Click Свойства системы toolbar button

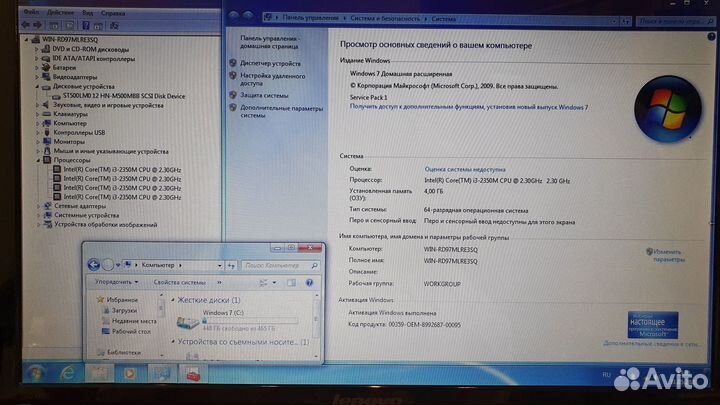click(180, 282)
